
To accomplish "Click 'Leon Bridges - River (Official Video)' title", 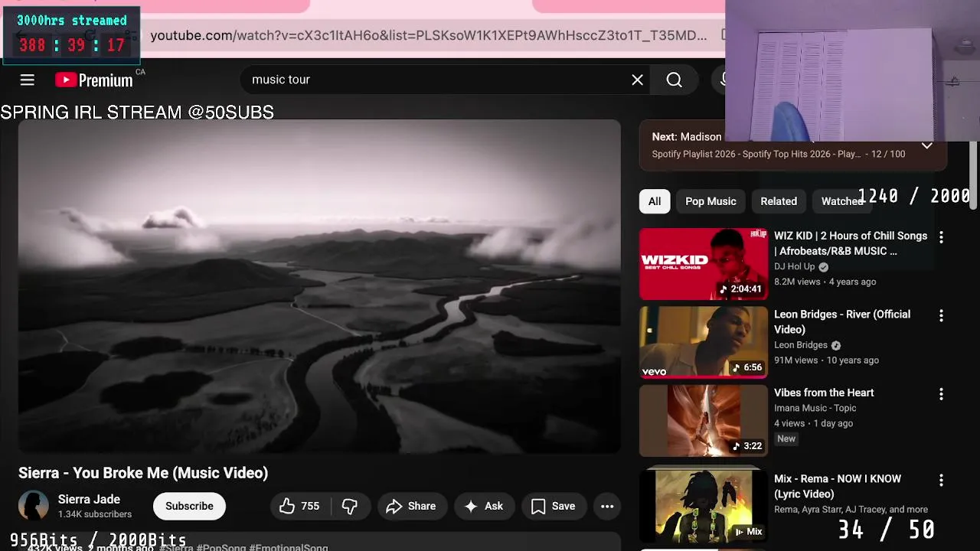I will [842, 321].
